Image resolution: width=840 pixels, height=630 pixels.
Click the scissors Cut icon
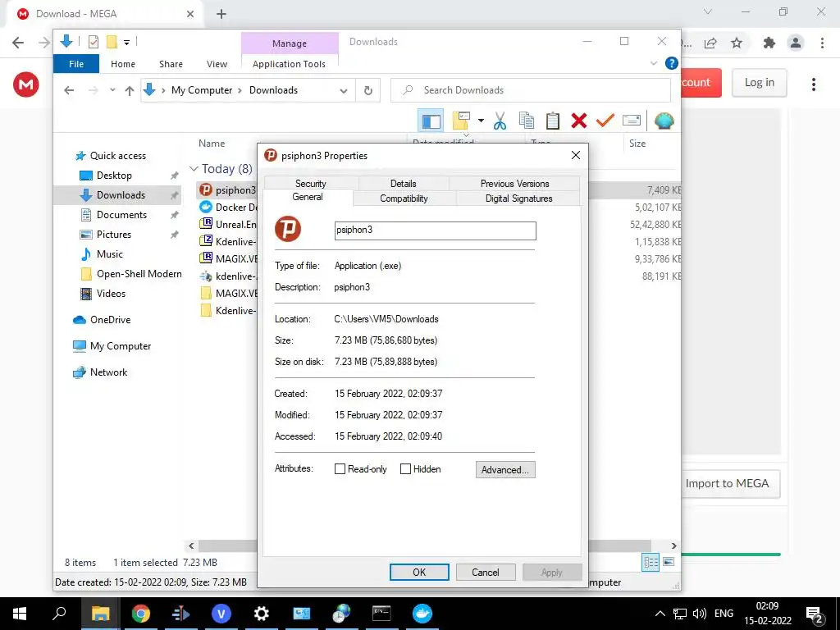(x=500, y=121)
